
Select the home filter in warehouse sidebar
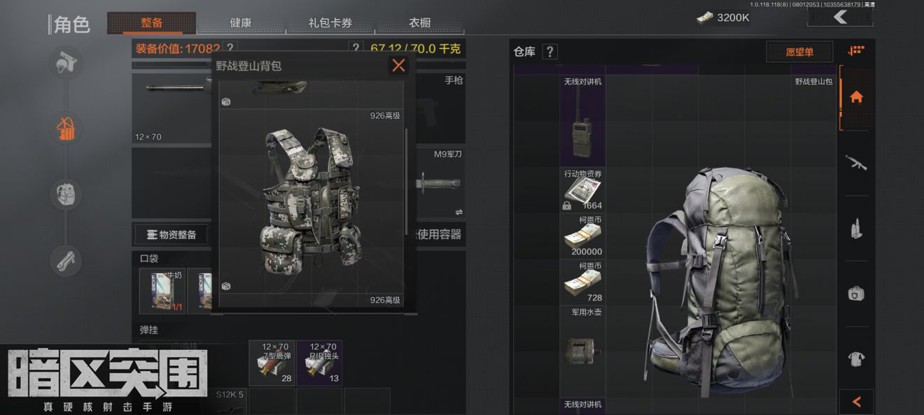point(856,97)
